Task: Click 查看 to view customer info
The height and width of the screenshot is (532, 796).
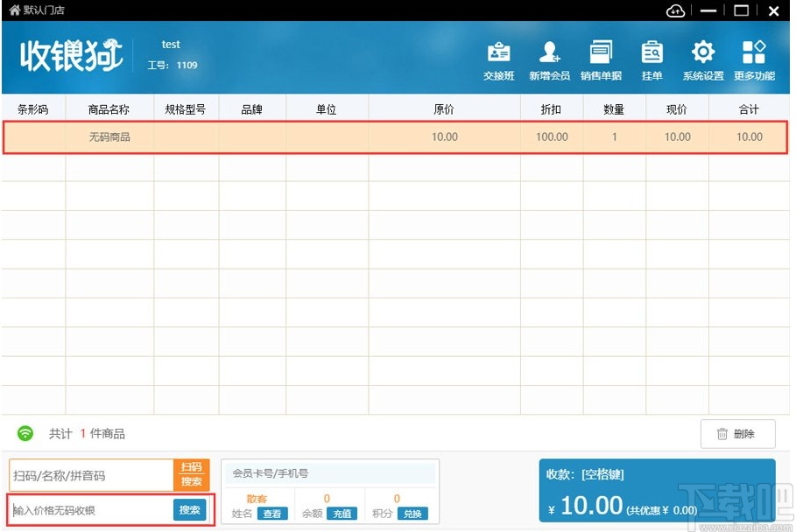Action: [272, 514]
